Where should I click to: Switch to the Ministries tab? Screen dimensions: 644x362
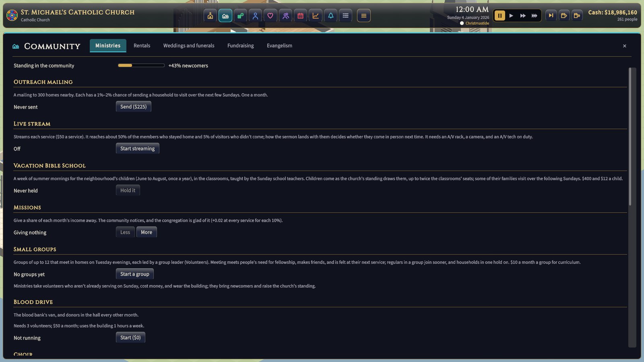coord(108,45)
